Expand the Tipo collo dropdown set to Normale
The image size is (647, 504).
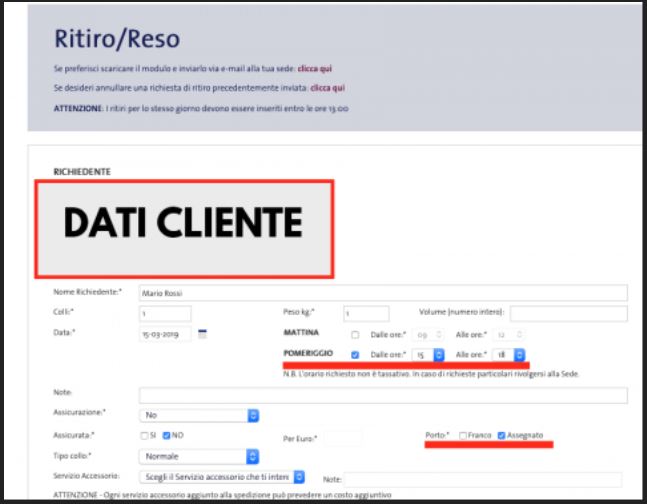pos(199,456)
